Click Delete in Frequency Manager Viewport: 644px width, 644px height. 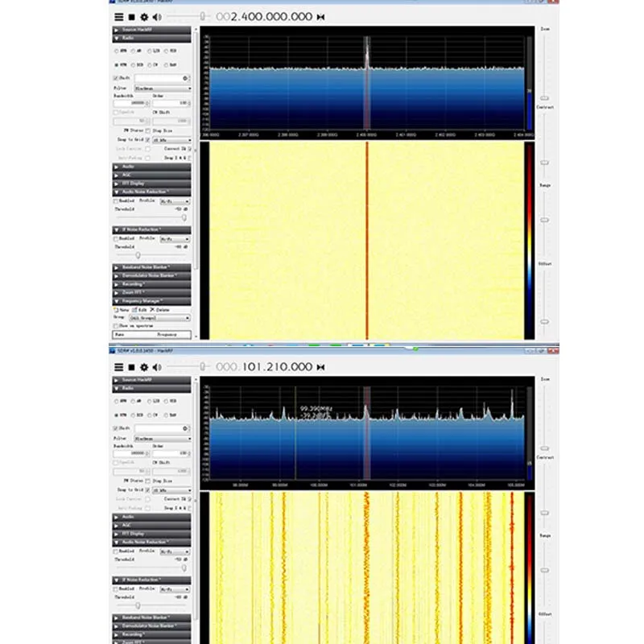[161, 309]
